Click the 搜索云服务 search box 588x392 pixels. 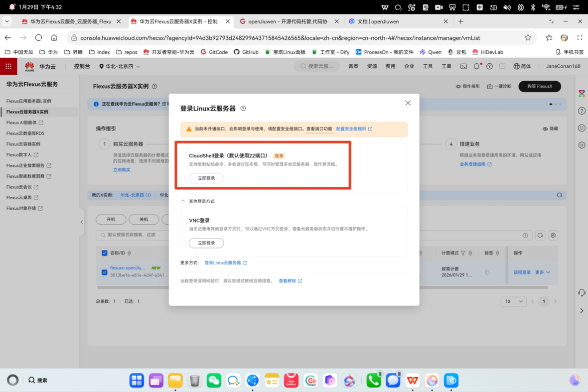[x=317, y=66]
